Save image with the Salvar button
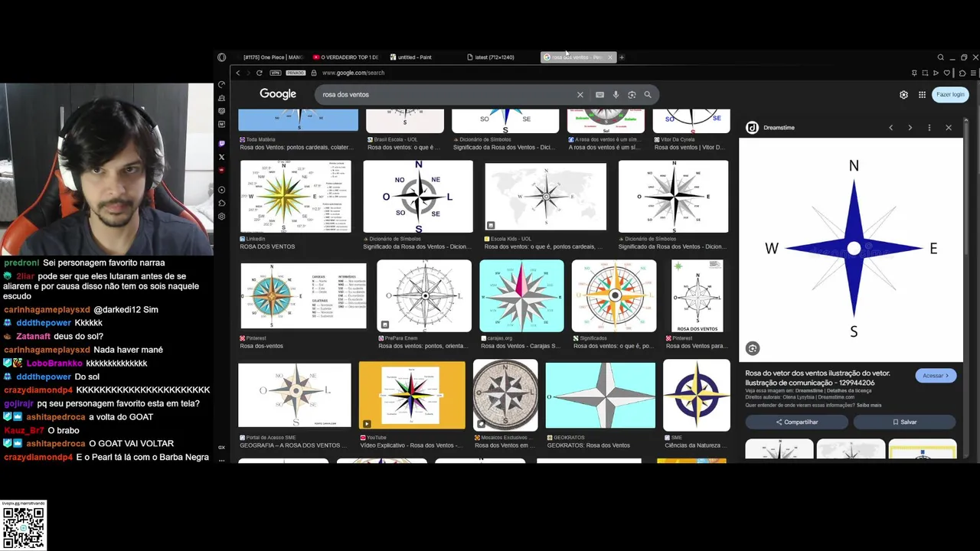The height and width of the screenshot is (551, 980). 904,422
